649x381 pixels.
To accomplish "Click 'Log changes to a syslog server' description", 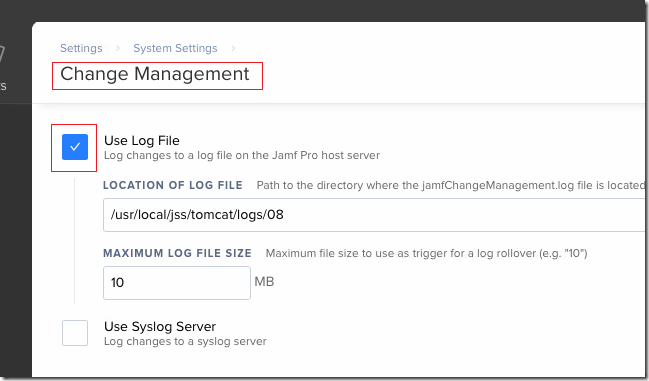I will (x=185, y=341).
